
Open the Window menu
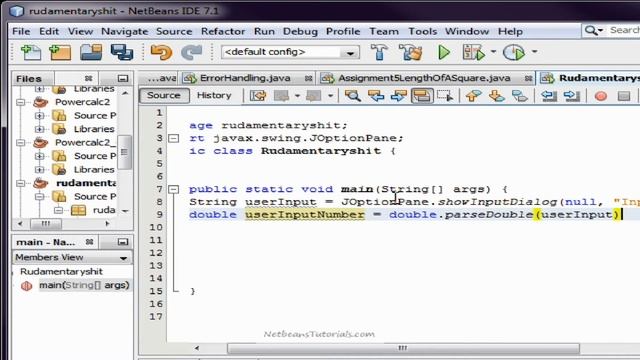(467, 31)
